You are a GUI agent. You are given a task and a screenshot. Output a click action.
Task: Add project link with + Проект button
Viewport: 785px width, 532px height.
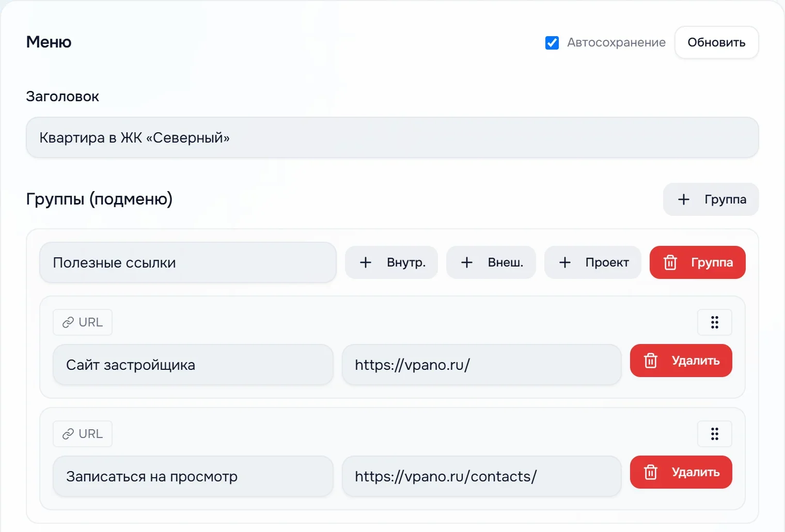pyautogui.click(x=593, y=262)
